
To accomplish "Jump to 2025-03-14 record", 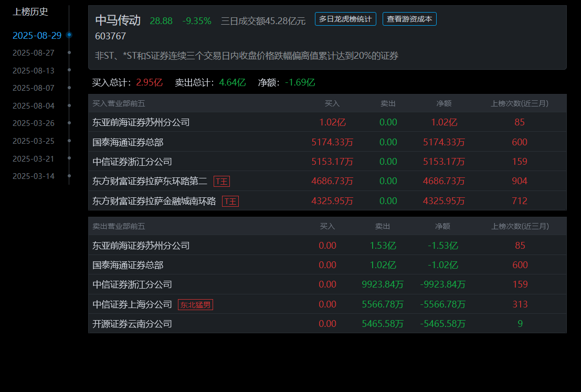I will point(34,176).
